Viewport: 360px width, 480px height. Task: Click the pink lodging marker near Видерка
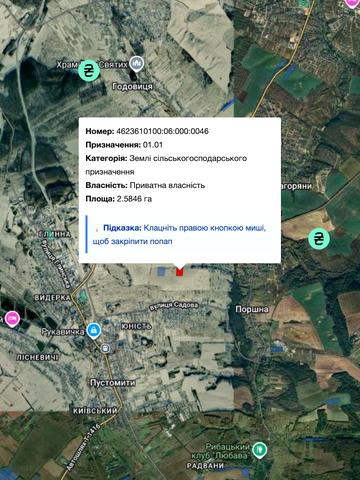12,319
